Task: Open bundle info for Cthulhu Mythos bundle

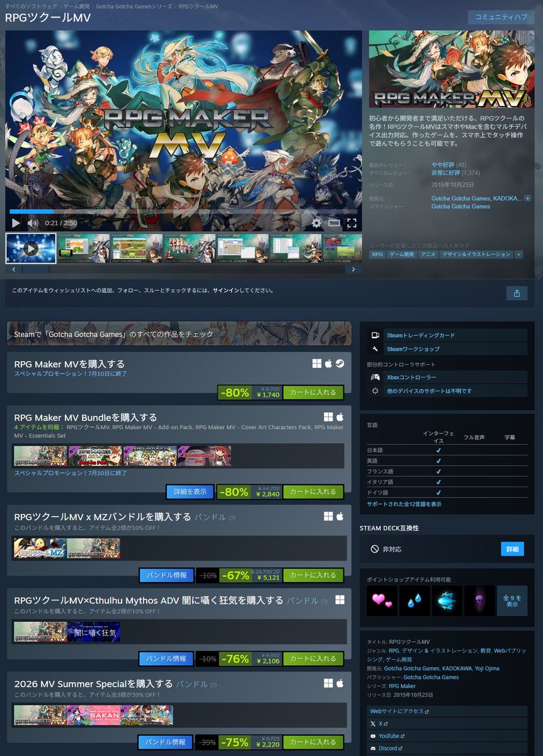Action: pyautogui.click(x=166, y=658)
